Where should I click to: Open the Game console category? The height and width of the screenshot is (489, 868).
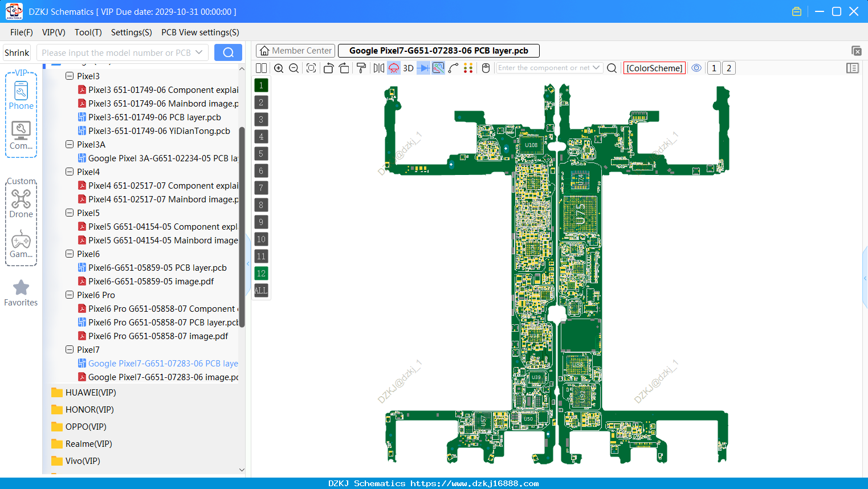[x=21, y=244]
